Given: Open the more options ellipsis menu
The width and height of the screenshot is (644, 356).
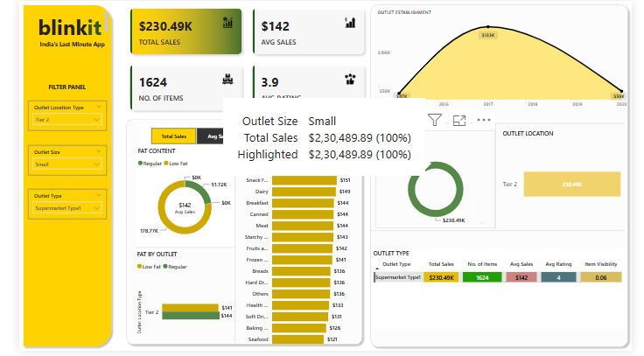Looking at the screenshot, I should click(x=484, y=120).
